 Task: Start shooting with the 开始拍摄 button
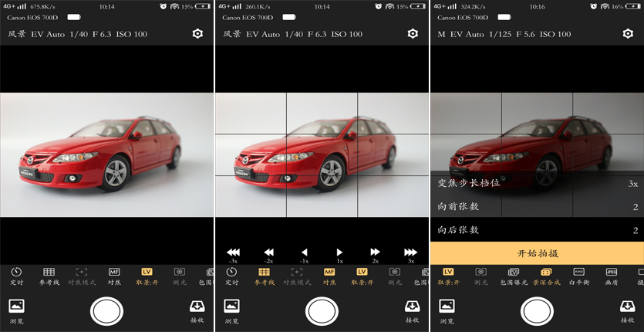tap(537, 253)
